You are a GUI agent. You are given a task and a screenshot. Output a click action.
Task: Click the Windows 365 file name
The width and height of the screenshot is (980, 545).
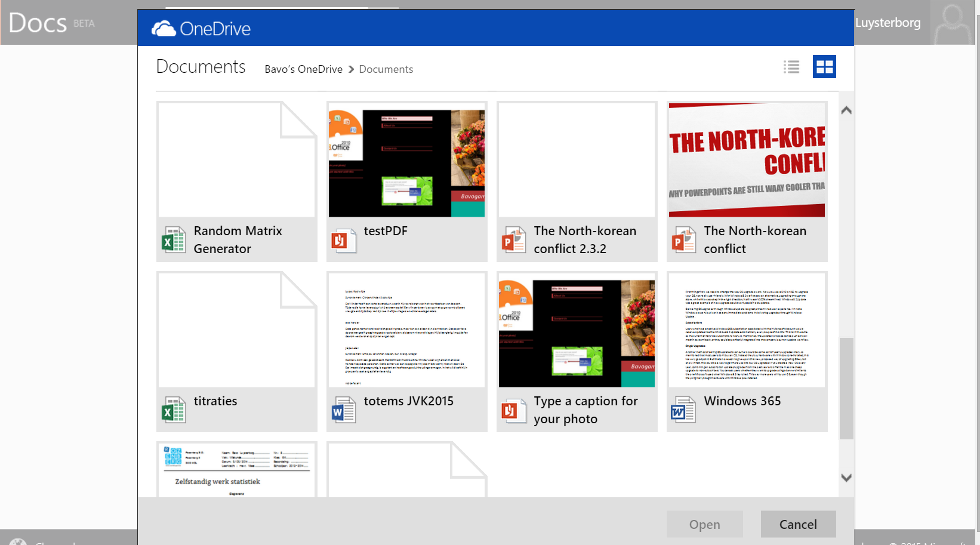click(742, 401)
